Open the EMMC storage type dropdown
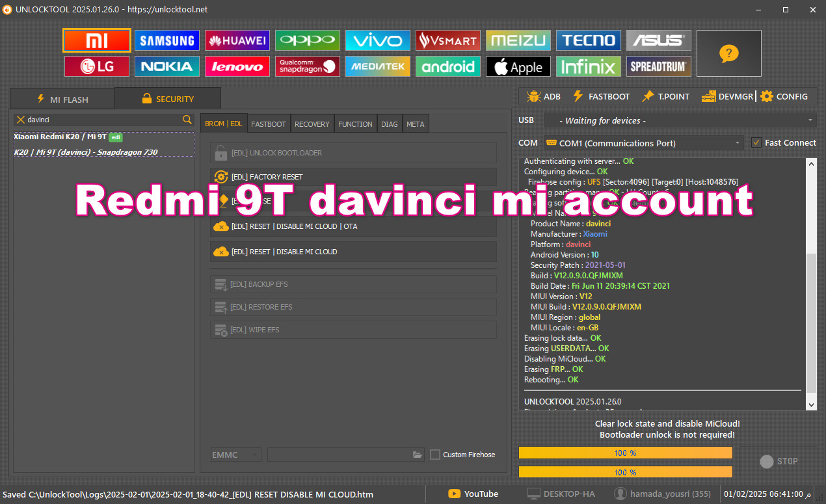The image size is (826, 504). pos(235,455)
